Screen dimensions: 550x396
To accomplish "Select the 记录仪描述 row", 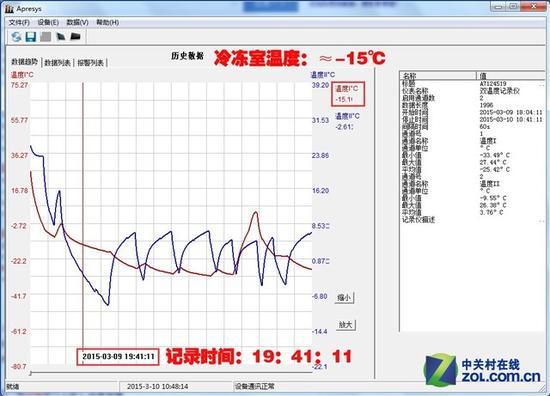I will coord(472,220).
